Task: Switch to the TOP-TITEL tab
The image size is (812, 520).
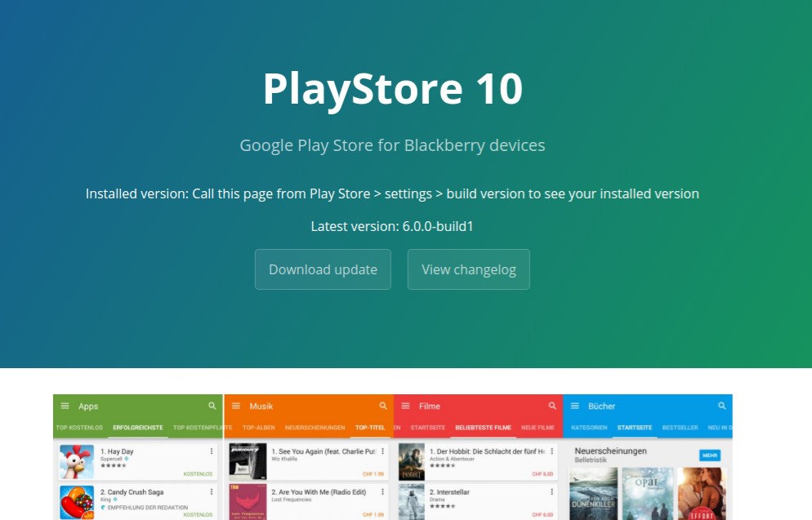Action: 370,428
